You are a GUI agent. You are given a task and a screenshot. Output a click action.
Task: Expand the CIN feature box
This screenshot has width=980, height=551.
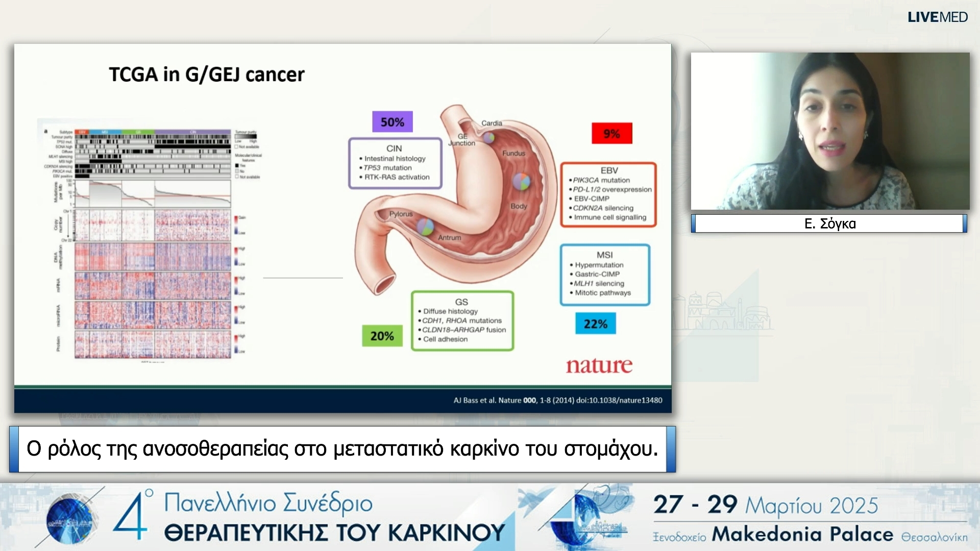(395, 163)
